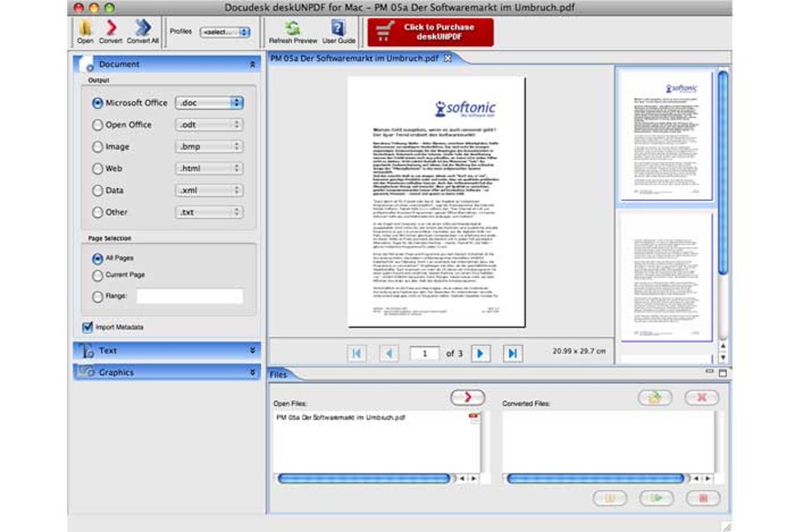Click the green play button below Converted Files
The image size is (795, 532).
(656, 498)
